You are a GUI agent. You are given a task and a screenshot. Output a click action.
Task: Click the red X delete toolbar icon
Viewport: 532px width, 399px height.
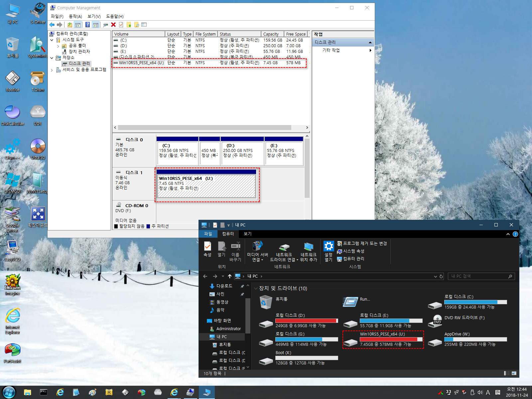point(113,25)
